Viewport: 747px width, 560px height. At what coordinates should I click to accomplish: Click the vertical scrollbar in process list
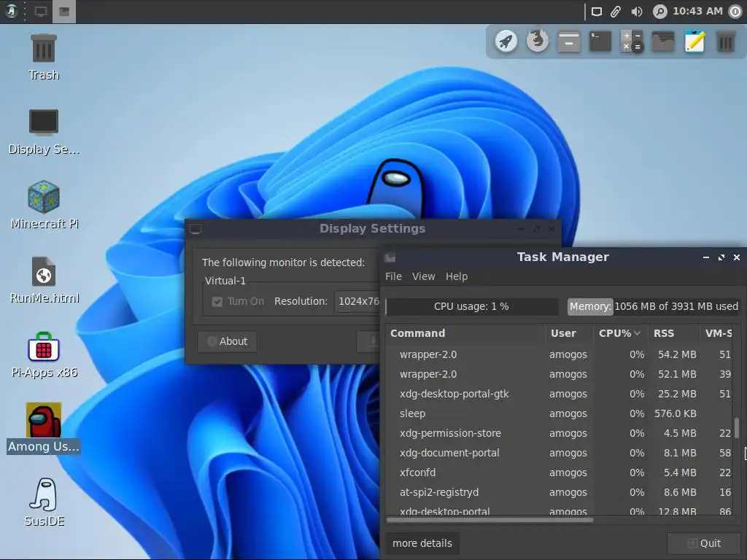[737, 427]
